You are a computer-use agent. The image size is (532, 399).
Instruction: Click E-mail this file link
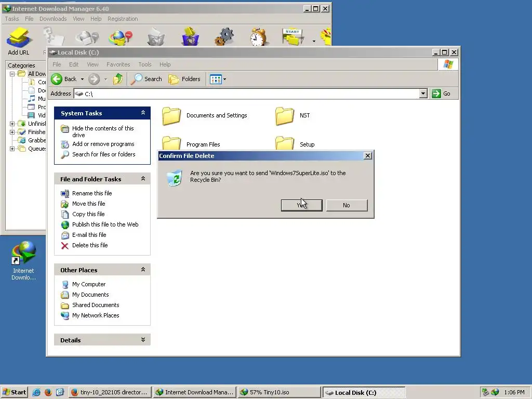pos(89,235)
